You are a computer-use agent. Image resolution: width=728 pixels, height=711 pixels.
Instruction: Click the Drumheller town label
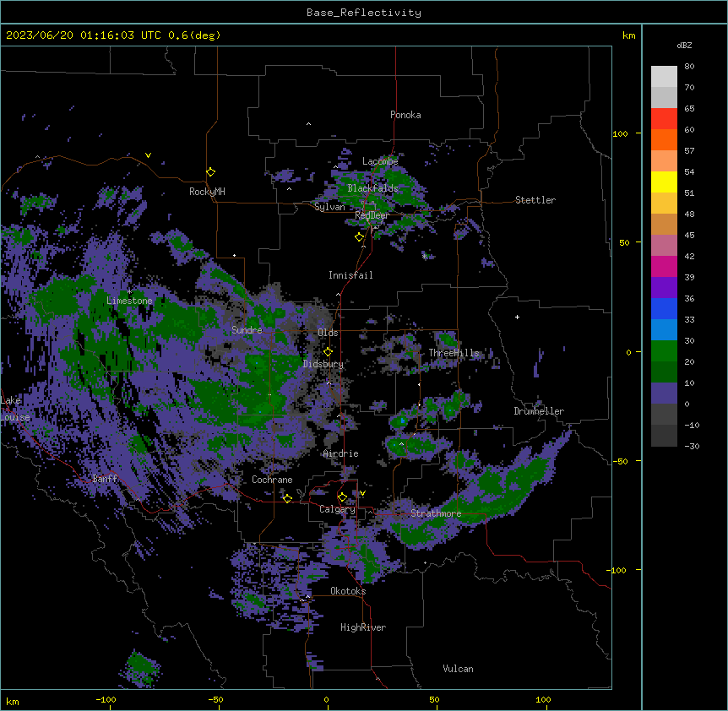click(x=539, y=411)
